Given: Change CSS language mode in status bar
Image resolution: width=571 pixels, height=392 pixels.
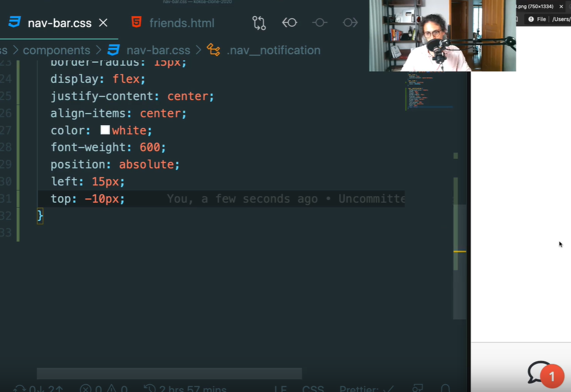Looking at the screenshot, I should coord(313,389).
